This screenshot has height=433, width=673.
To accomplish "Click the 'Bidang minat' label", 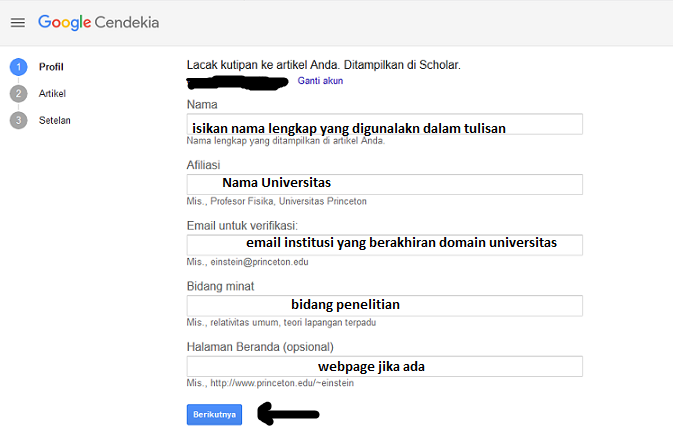I will pos(220,286).
